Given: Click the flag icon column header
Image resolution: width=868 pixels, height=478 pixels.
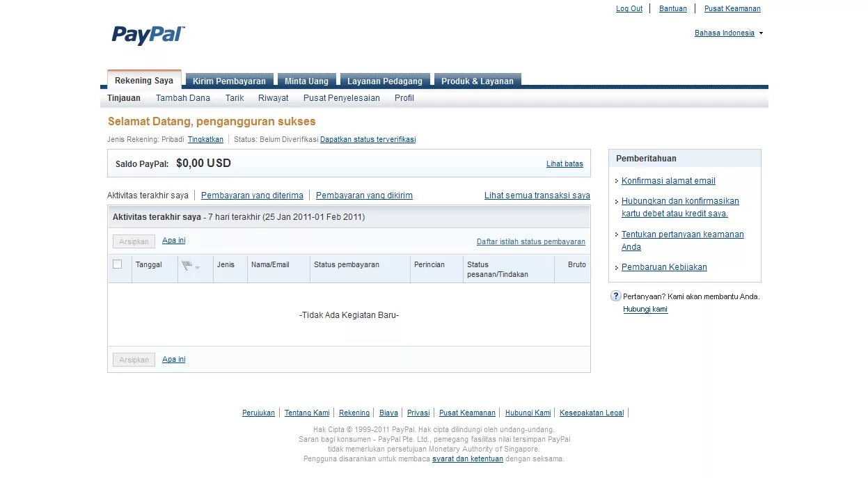Looking at the screenshot, I should pos(187,265).
